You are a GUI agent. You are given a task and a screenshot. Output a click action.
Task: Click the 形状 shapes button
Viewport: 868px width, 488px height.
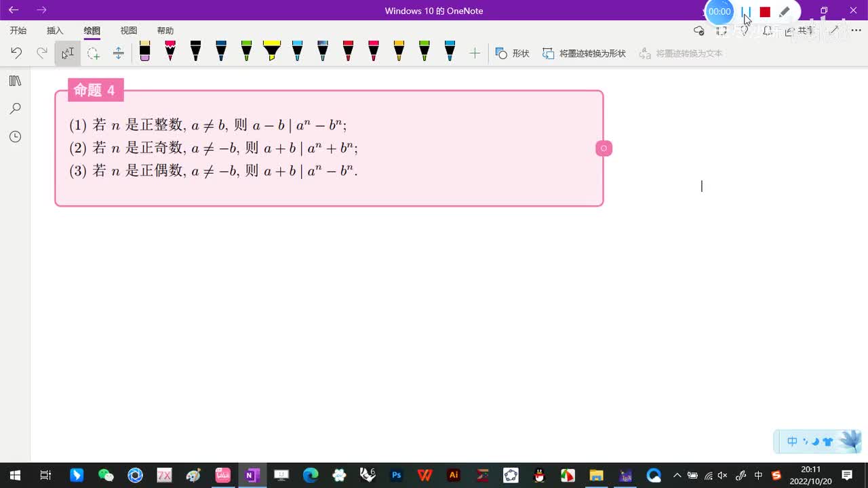513,53
